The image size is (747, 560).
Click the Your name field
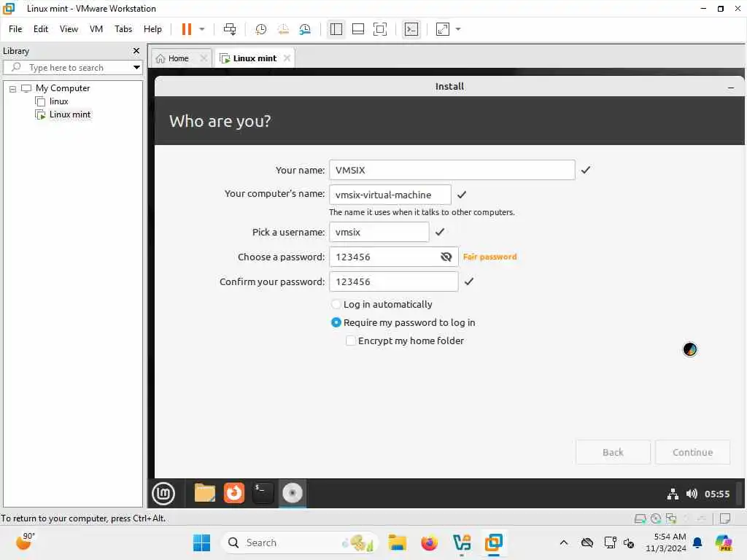[x=452, y=170]
